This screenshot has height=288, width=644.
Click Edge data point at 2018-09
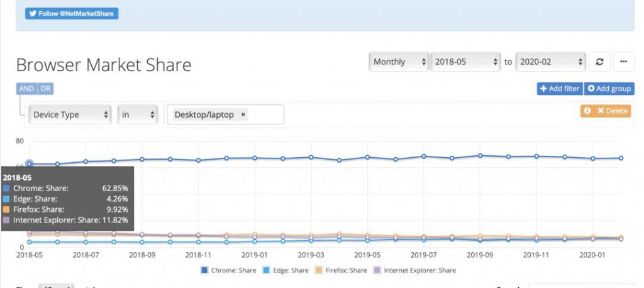point(142,242)
